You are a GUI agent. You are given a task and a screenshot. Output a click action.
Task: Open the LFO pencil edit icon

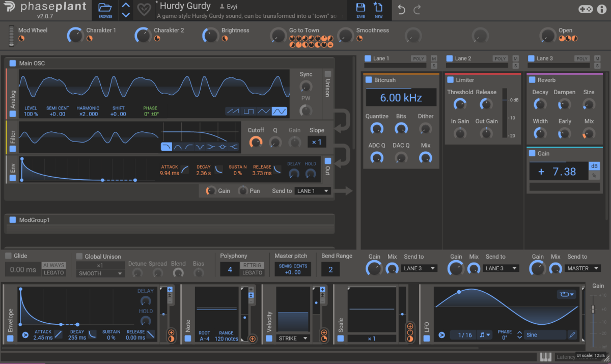pos(572,335)
